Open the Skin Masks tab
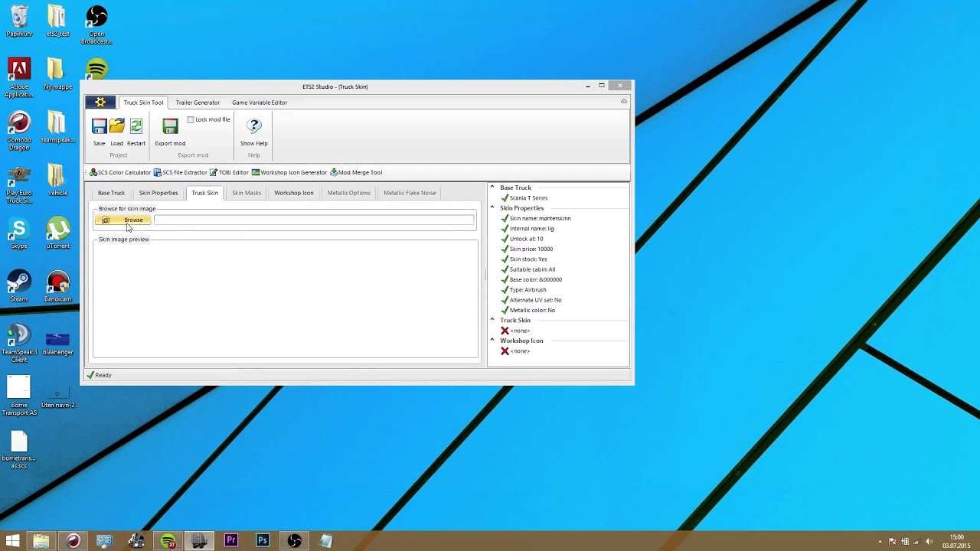The height and width of the screenshot is (551, 980). pyautogui.click(x=247, y=193)
